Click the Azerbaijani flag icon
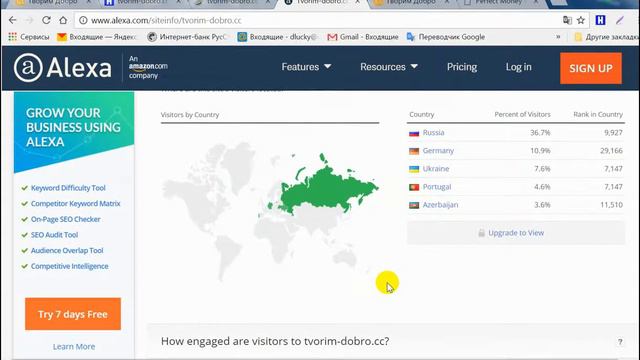Viewport: 640px width, 360px height. pos(414,205)
